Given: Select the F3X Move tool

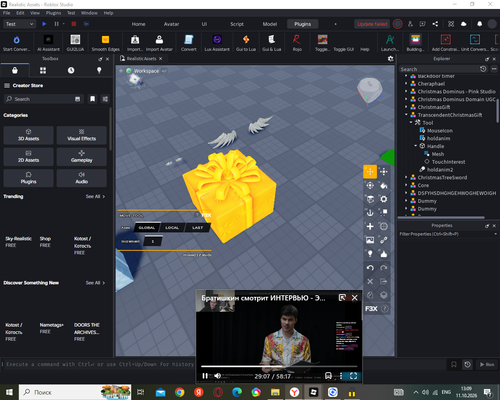Looking at the screenshot, I should click(370, 172).
